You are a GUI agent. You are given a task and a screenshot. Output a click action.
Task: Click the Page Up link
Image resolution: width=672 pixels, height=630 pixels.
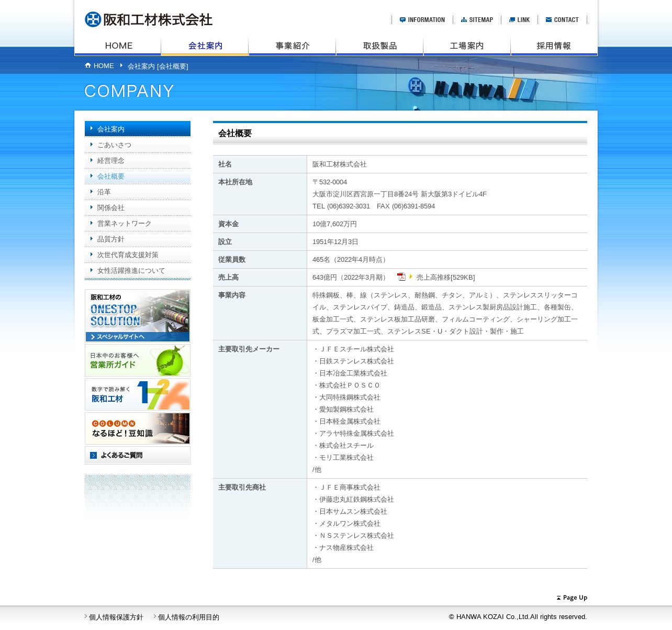(572, 598)
